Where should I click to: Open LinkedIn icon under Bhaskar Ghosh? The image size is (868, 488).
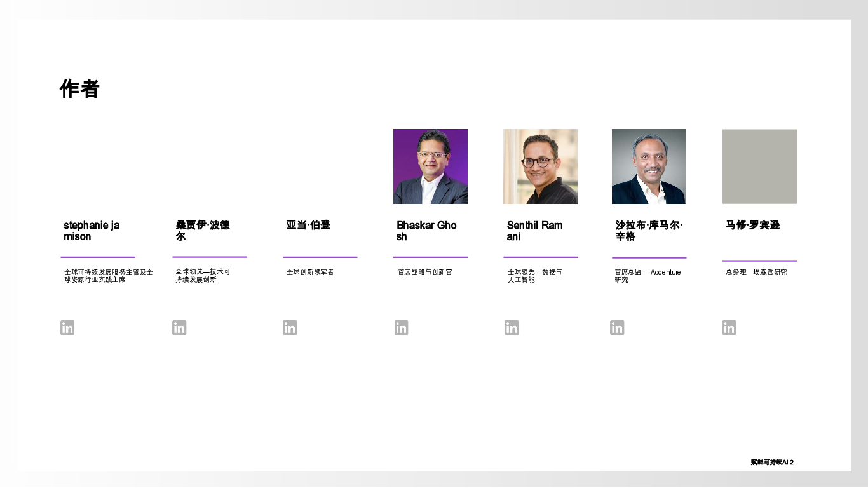coord(401,328)
